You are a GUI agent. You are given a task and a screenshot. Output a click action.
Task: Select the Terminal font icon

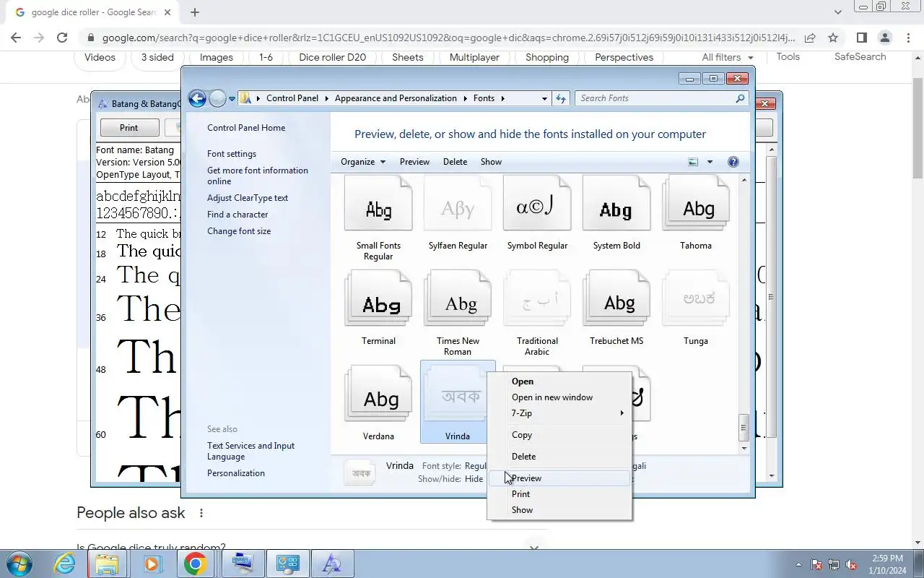378,300
